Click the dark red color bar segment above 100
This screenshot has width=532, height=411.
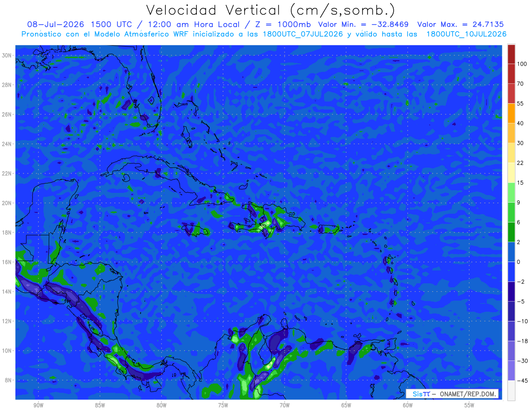[x=511, y=54]
